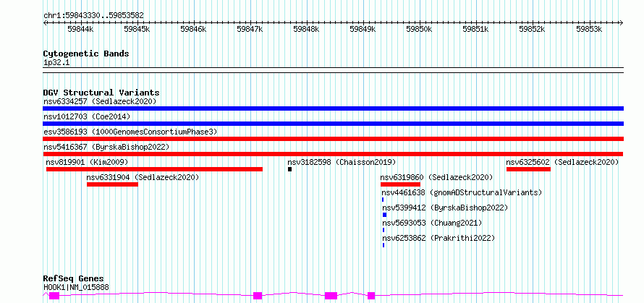Click the nsv5693053 (Chuang2021) label
Viewport: 644px width, 303px height.
[432, 223]
